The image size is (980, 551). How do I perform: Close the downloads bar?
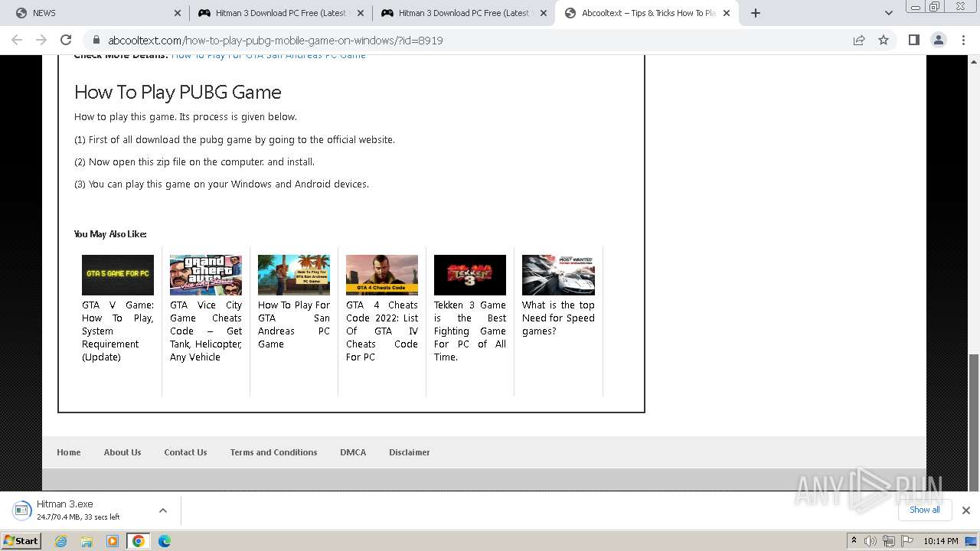click(965, 510)
